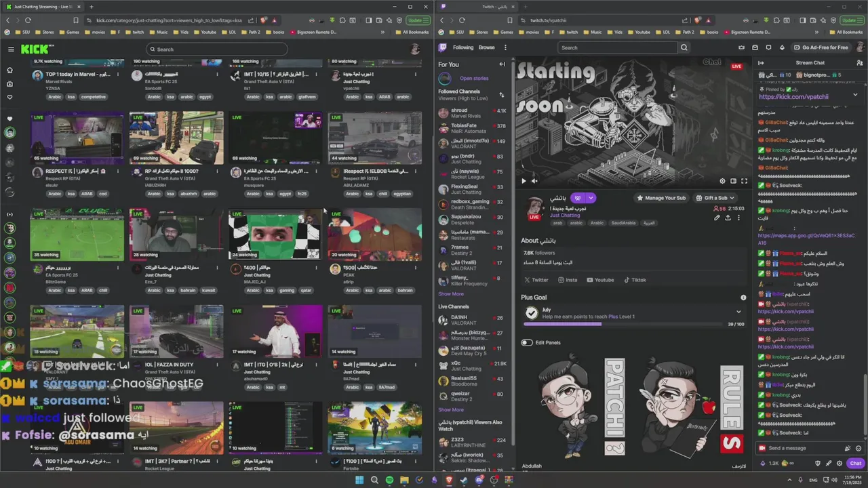This screenshot has height=488, width=868.
Task: Open the Prime loot crown icon
Action: point(741,47)
